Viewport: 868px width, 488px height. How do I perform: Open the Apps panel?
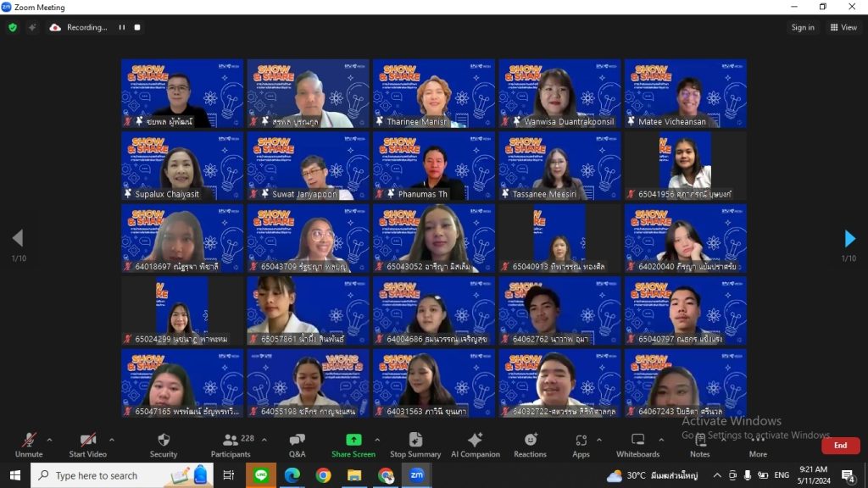coord(581,446)
